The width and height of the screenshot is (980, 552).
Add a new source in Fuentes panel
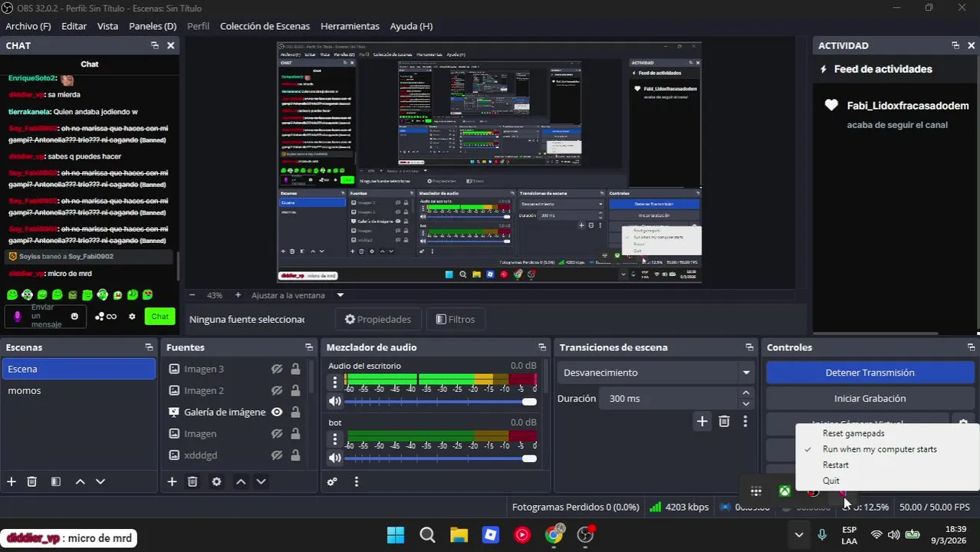coord(172,481)
